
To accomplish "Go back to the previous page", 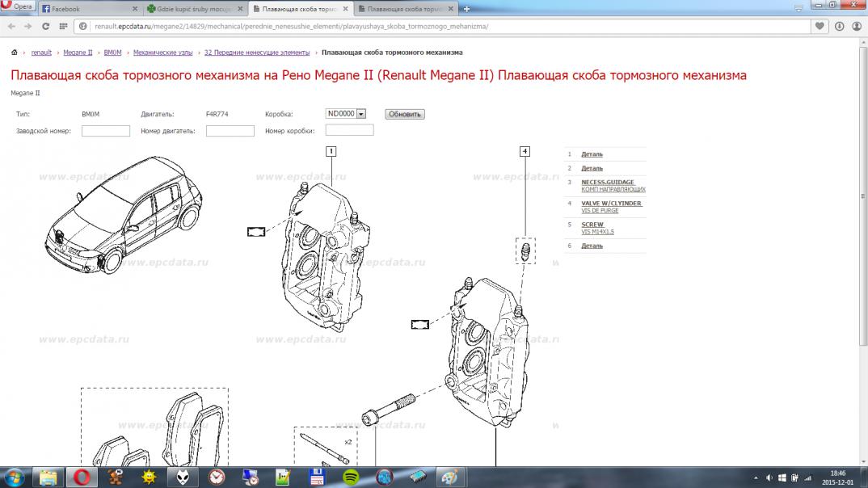I will coord(11,26).
